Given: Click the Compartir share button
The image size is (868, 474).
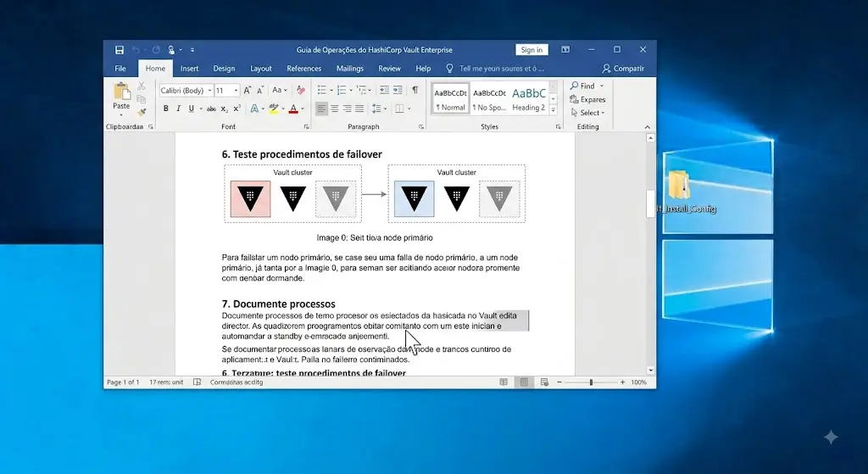Looking at the screenshot, I should (623, 69).
